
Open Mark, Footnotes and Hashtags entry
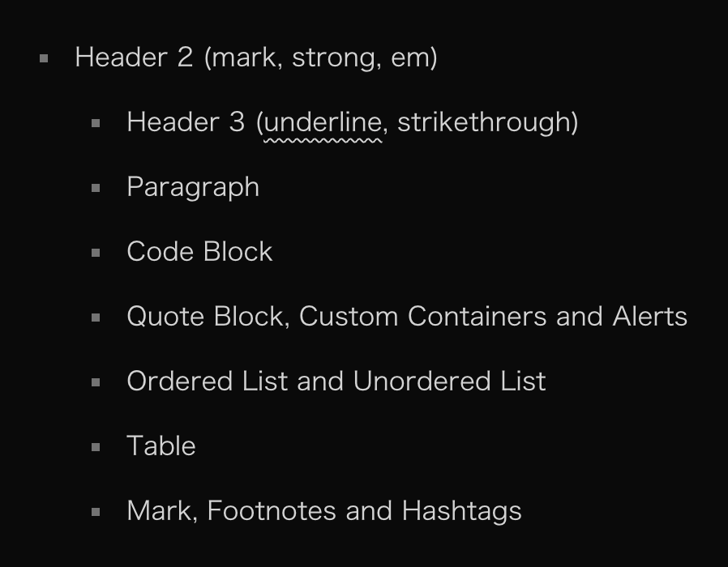323,511
